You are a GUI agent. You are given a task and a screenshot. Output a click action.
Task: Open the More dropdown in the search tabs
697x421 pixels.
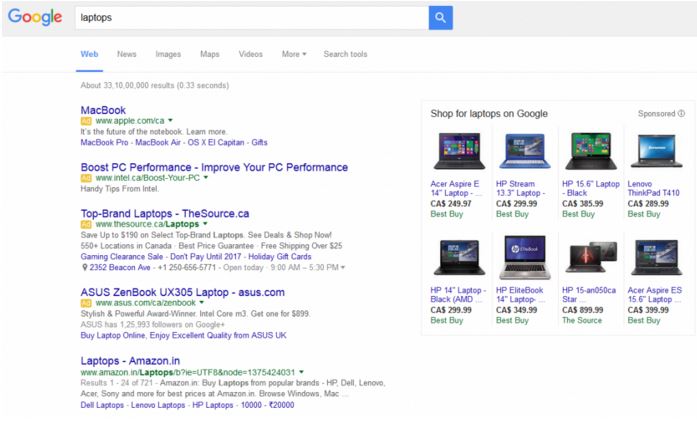click(x=294, y=54)
